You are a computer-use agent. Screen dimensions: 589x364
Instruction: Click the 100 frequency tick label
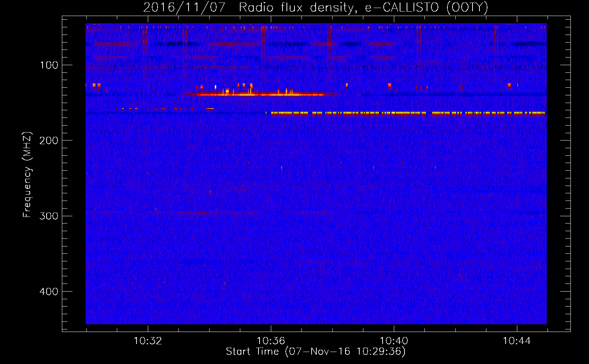[x=49, y=66]
